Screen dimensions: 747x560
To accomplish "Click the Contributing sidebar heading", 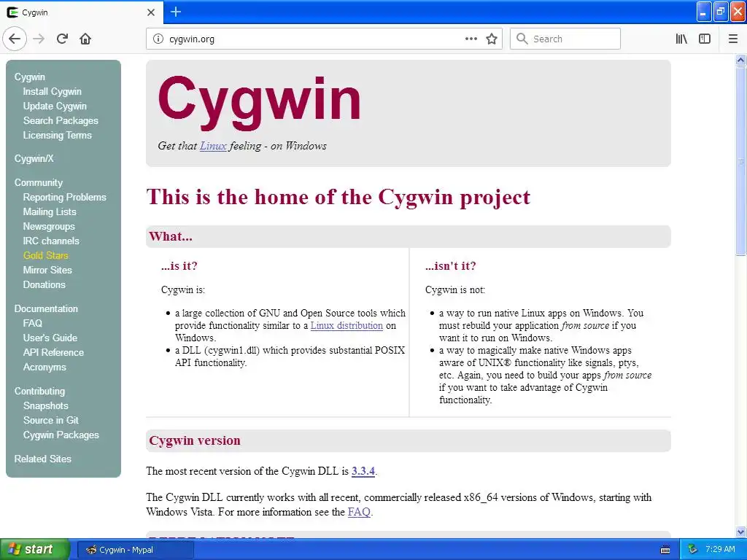I will [x=39, y=392].
